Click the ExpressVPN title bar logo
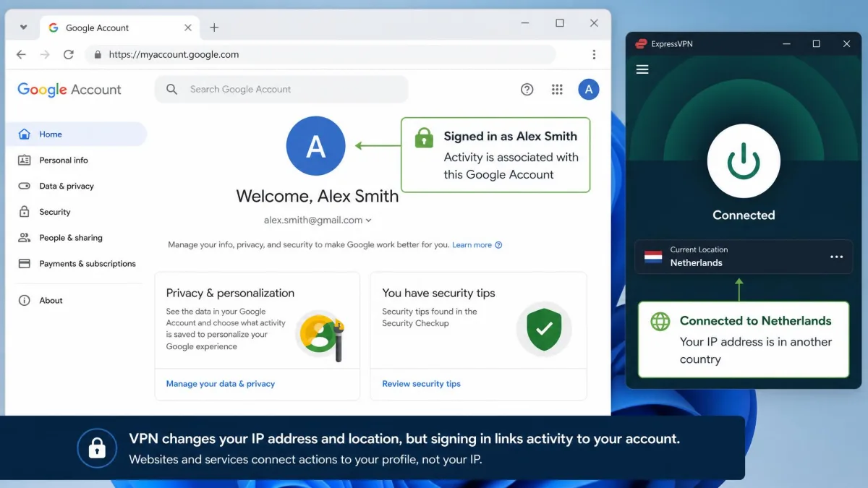This screenshot has height=488, width=868. pyautogui.click(x=641, y=44)
